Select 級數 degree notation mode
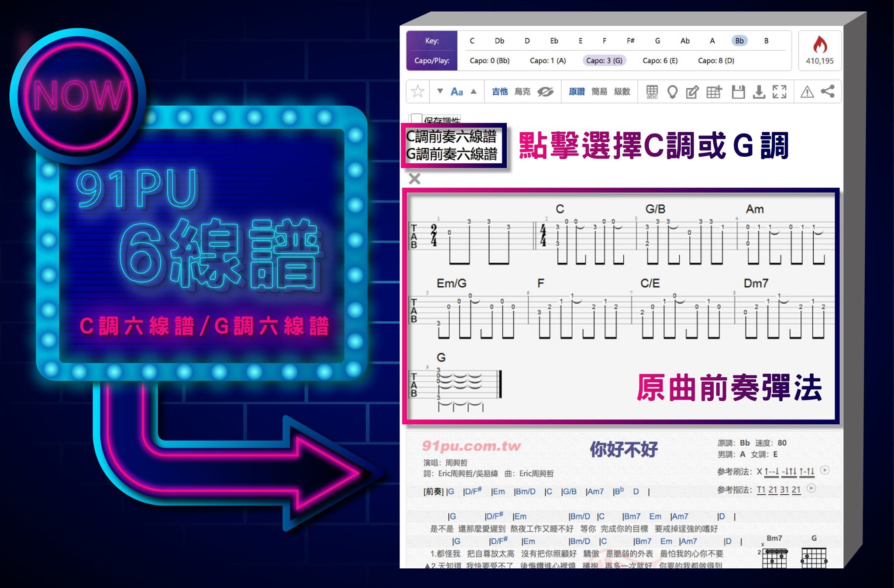The image size is (894, 588). [x=622, y=92]
